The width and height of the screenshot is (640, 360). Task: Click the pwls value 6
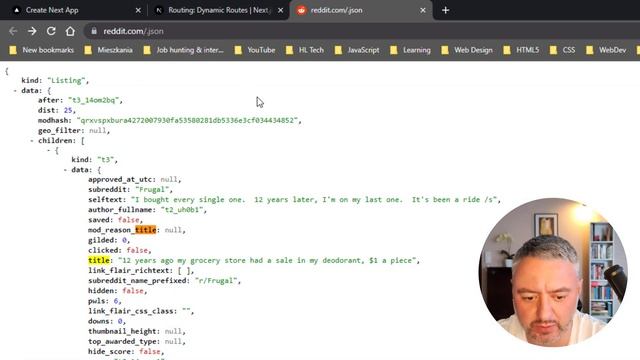tap(116, 301)
